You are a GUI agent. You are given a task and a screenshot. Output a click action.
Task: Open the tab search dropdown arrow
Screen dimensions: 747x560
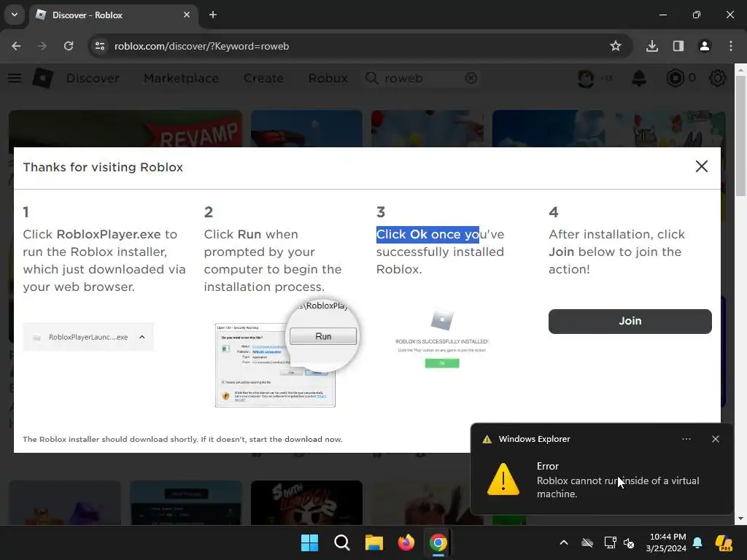[15, 15]
